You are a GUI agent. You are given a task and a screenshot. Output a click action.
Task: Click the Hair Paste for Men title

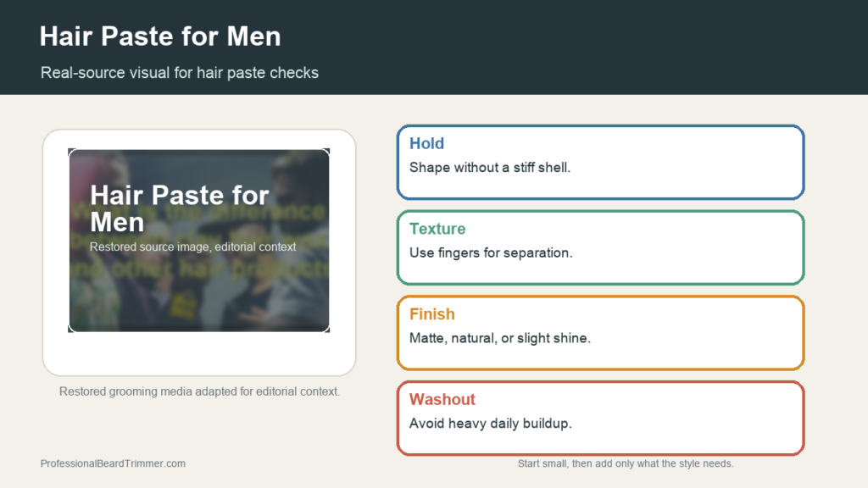160,36
